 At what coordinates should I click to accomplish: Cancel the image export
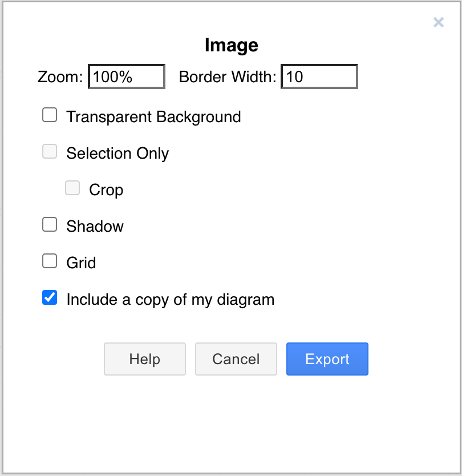coord(236,359)
